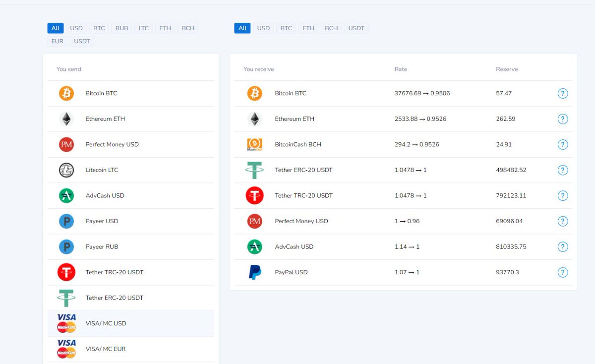Choose Bitcoin BTC label in You send
Viewport: 595px width, 364px height.
[102, 93]
